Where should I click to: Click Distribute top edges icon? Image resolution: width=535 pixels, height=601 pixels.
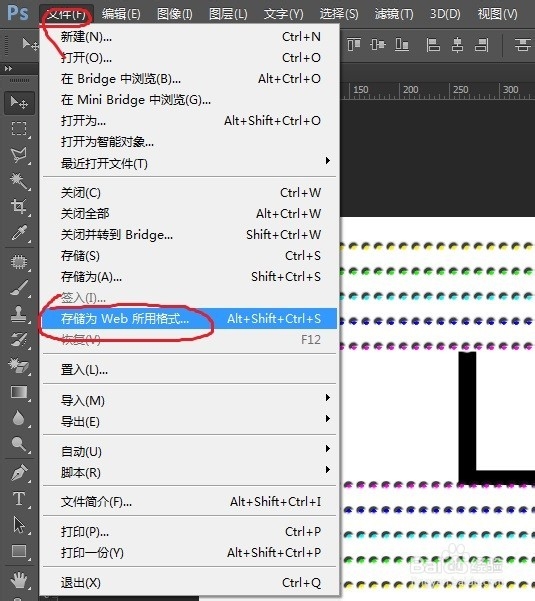522,44
